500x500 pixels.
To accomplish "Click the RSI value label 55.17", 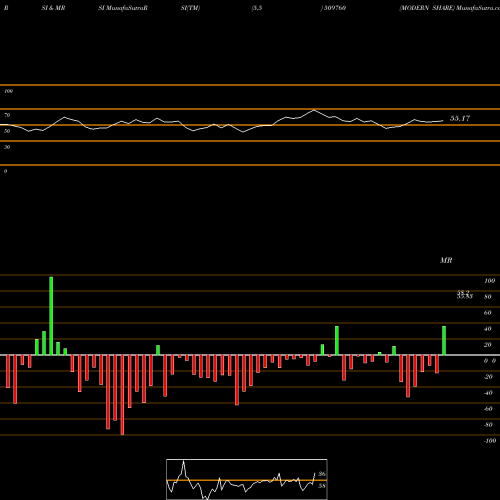I will (460, 118).
